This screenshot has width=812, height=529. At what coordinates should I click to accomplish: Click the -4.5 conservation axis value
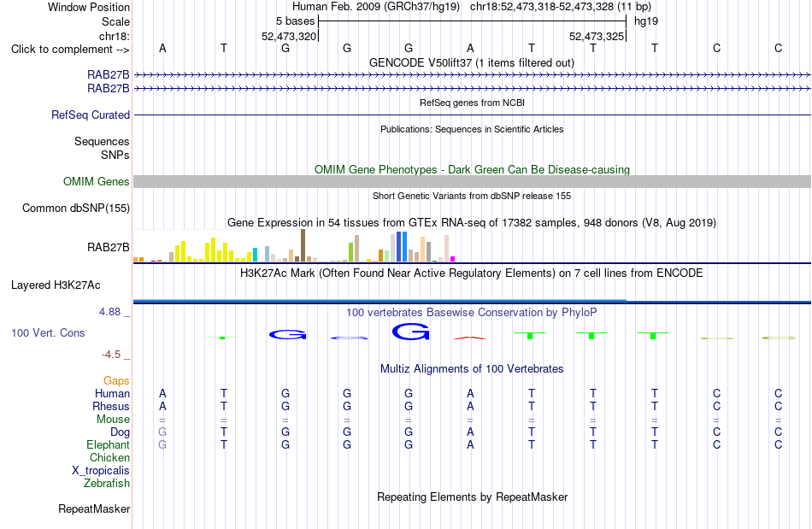[111, 355]
